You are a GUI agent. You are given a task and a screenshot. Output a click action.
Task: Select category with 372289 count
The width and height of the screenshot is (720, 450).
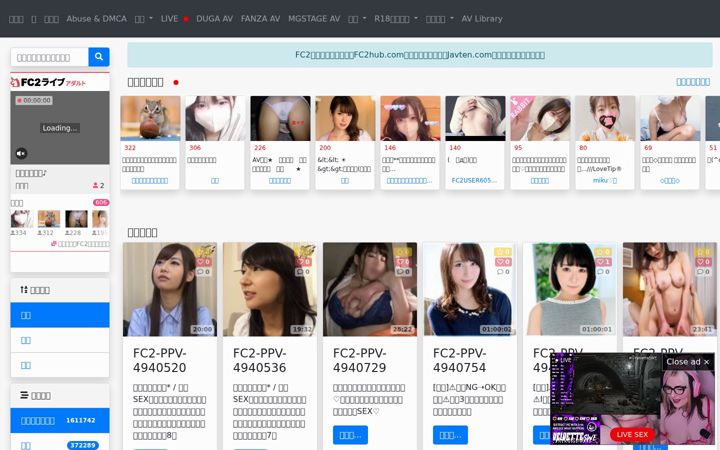pos(60,444)
